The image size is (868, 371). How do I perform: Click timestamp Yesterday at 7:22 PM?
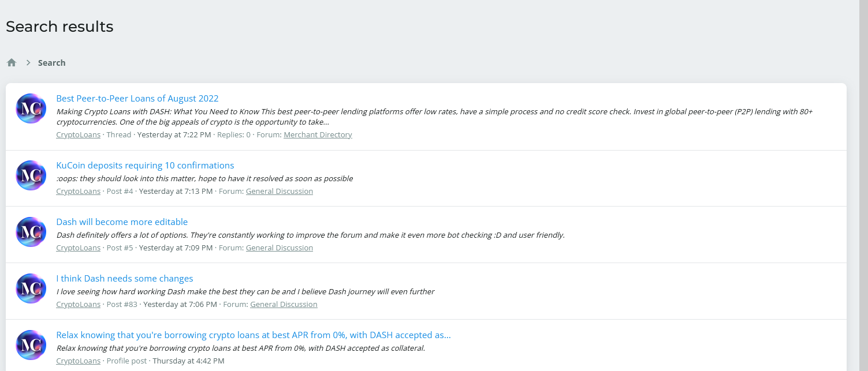(174, 134)
